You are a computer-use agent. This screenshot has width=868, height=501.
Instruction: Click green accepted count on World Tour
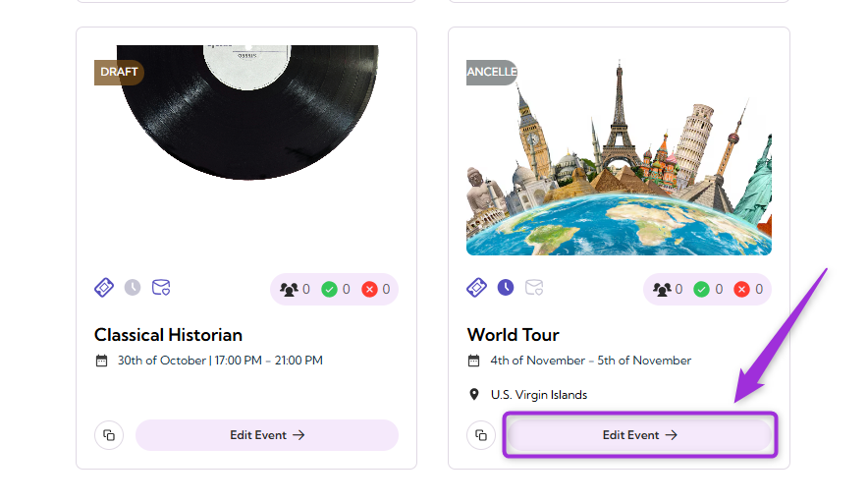[x=709, y=290]
